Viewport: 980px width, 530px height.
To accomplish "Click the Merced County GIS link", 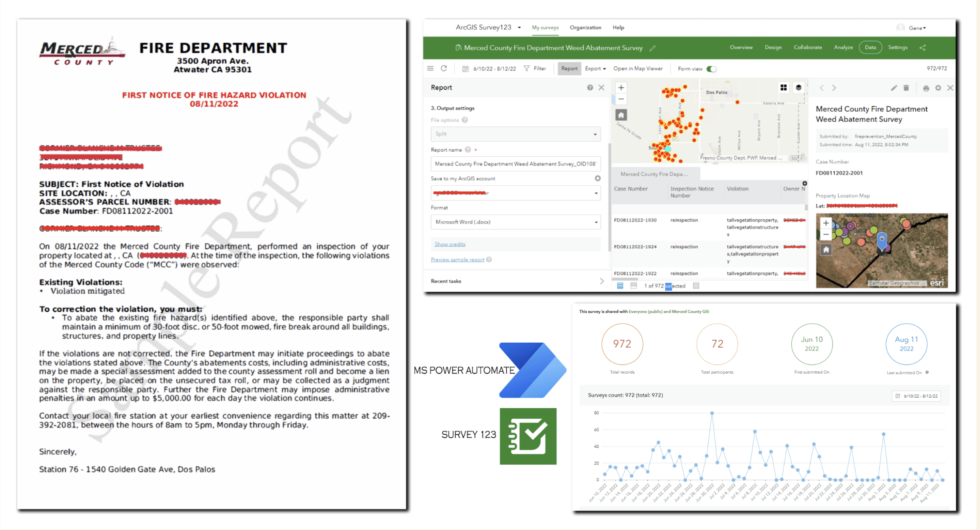I will pyautogui.click(x=690, y=311).
